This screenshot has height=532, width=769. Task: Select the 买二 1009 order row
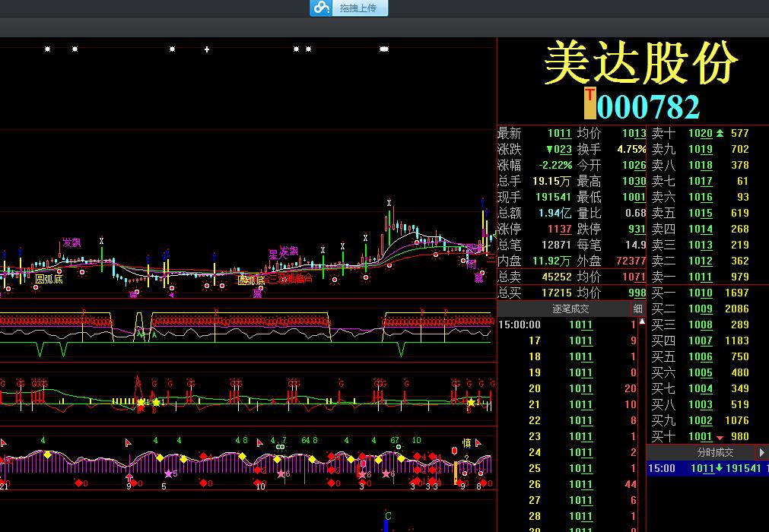(701, 309)
